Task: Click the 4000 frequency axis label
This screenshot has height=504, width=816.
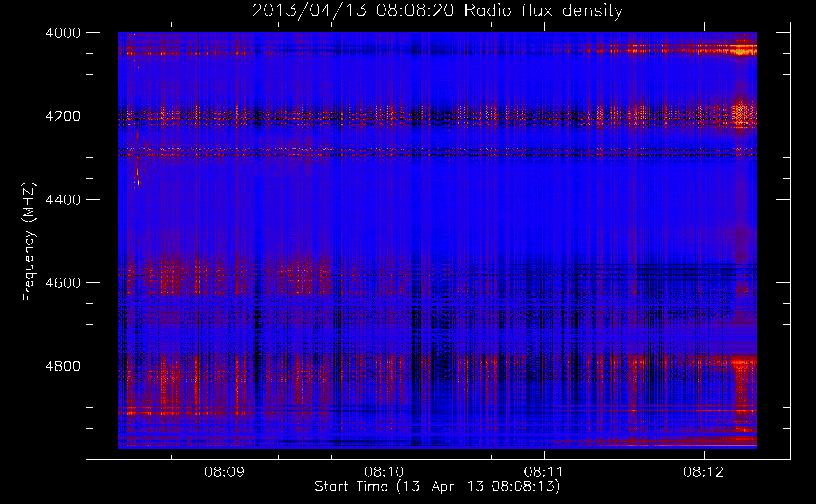Action: tap(63, 33)
